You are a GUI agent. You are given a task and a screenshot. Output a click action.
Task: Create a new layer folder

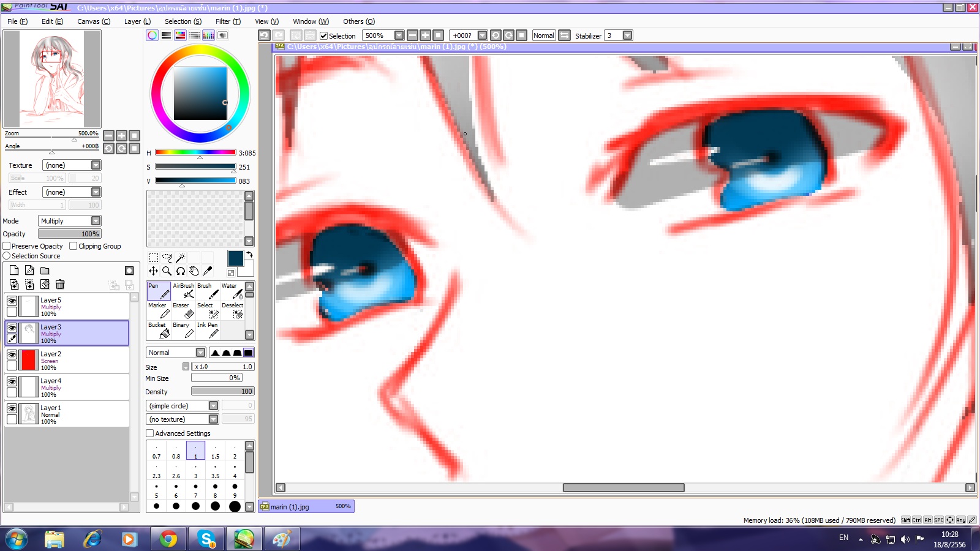click(x=45, y=271)
